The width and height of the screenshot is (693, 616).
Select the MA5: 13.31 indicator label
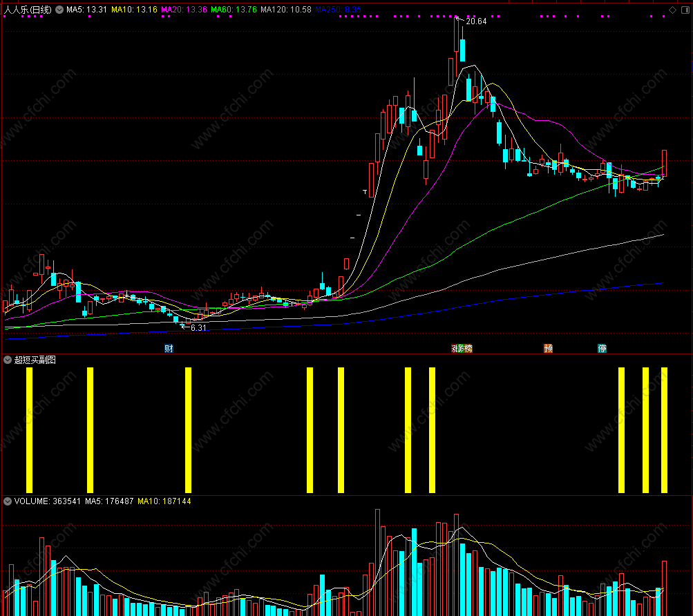point(86,10)
